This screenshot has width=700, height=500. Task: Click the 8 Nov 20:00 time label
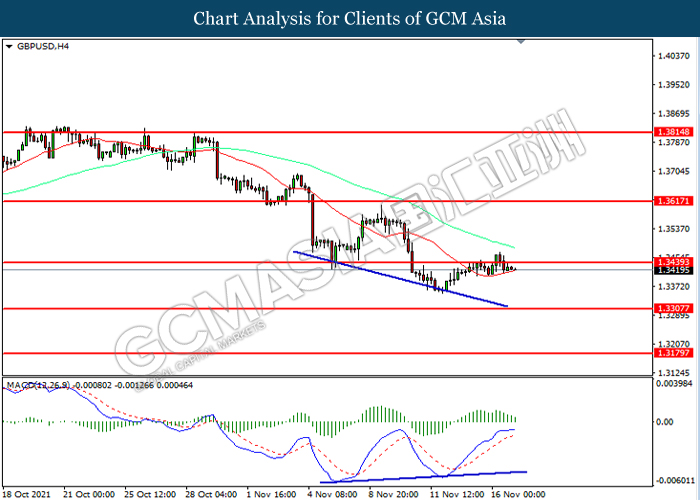pos(394,494)
